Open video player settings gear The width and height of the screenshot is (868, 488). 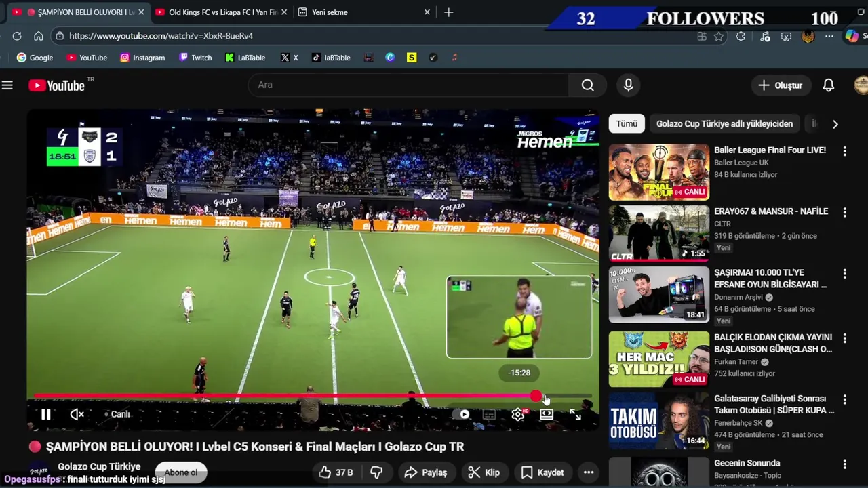[518, 414]
